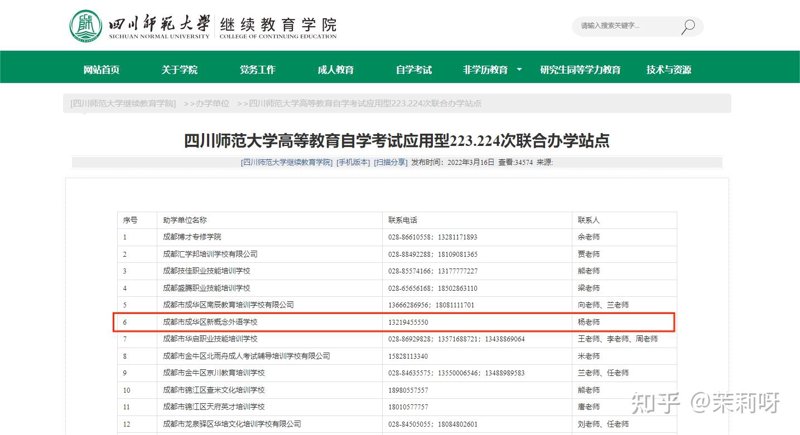Select the row 成都市锦江区查米文化培训学校

[397, 390]
